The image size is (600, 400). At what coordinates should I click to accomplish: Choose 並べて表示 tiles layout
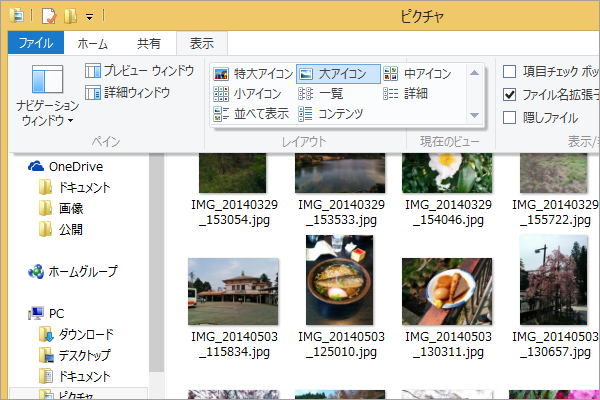tap(251, 114)
